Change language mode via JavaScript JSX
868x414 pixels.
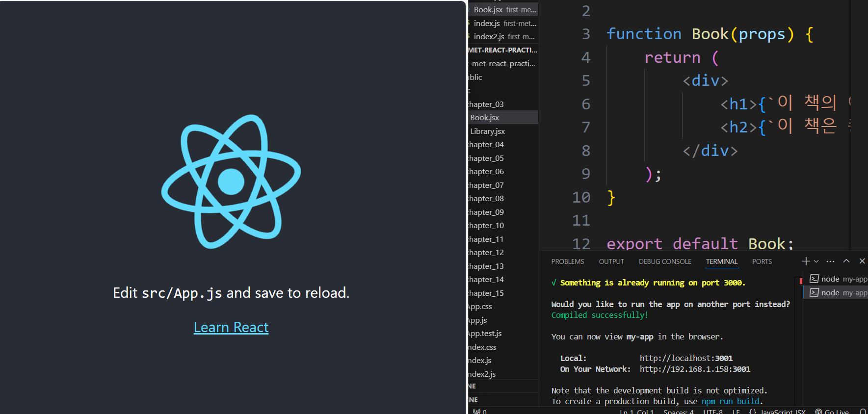click(783, 412)
